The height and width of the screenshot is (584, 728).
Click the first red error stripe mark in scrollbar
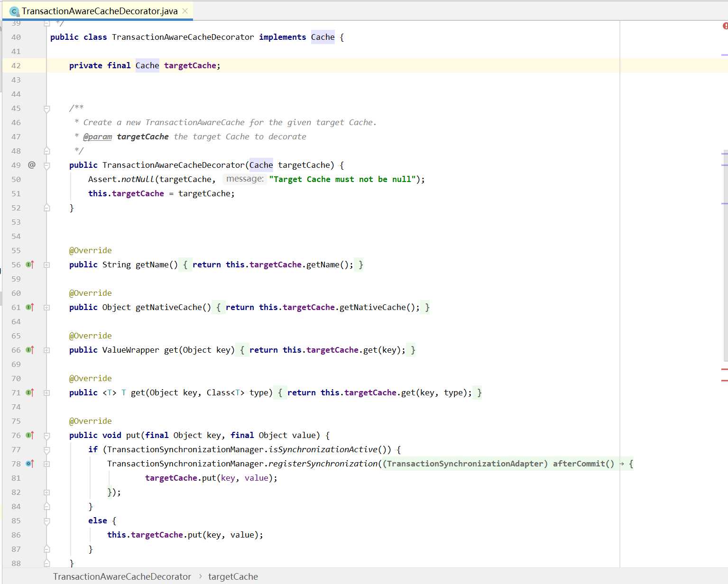[725, 369]
